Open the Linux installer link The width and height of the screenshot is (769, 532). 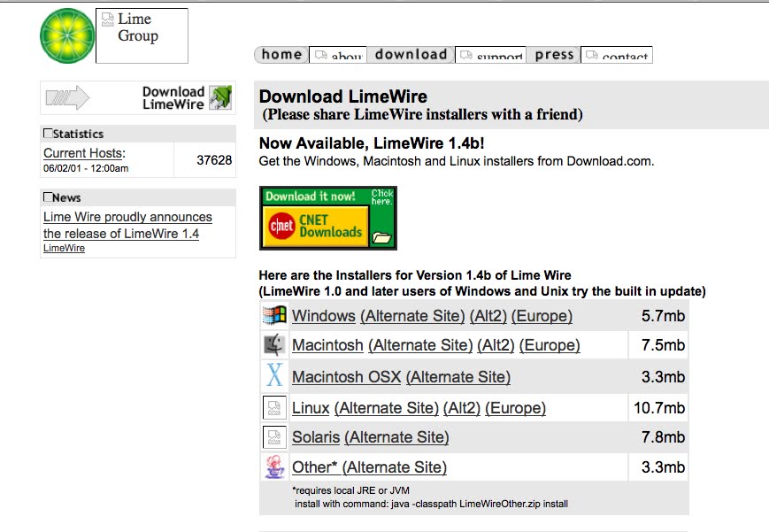(311, 408)
